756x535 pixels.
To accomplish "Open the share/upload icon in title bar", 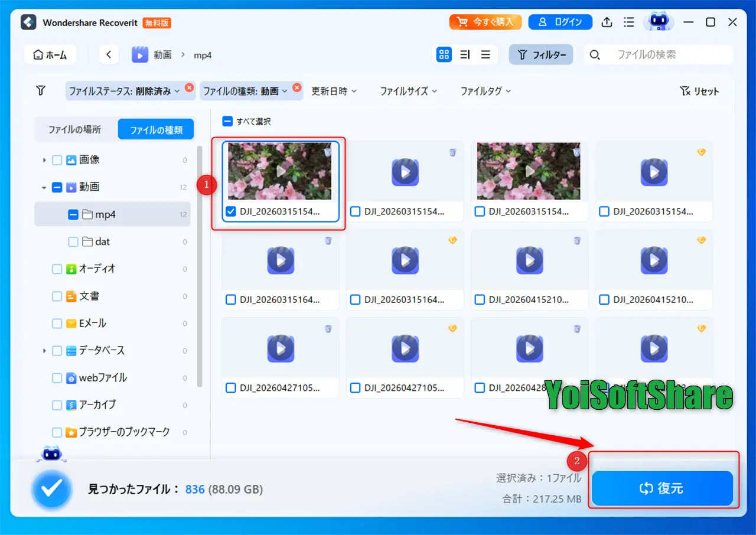I will click(607, 22).
